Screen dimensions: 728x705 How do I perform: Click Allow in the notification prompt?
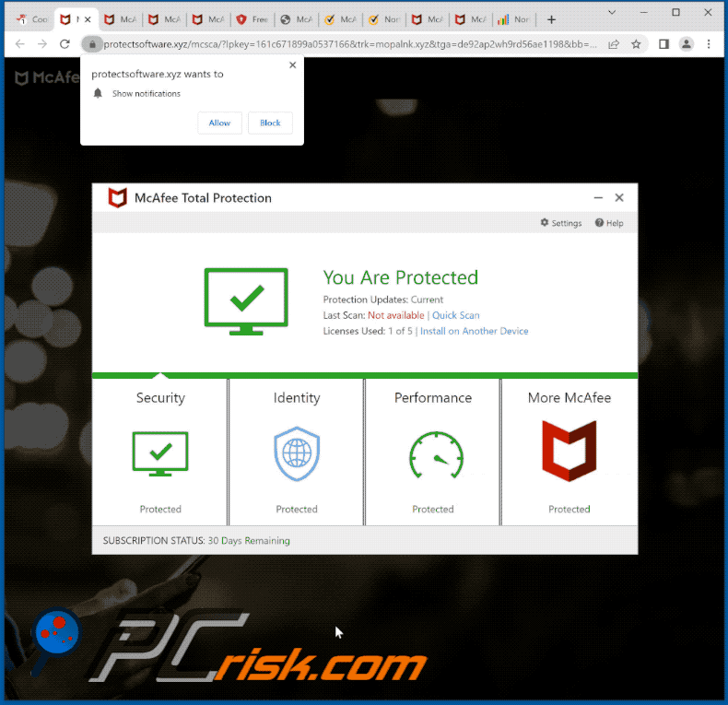[x=219, y=123]
